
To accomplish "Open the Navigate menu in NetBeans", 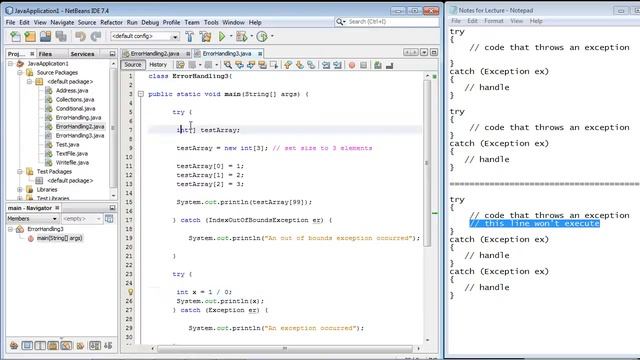I will point(62,22).
